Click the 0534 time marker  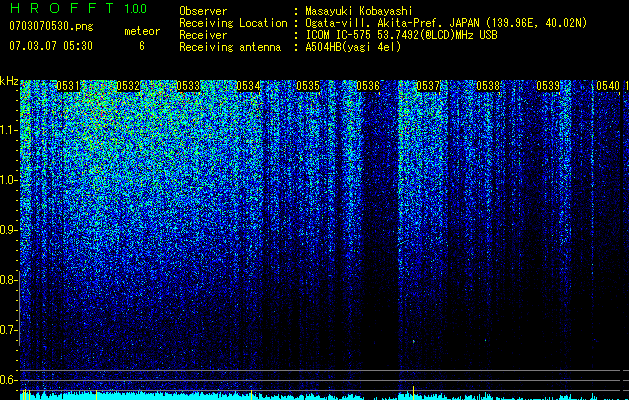coord(248,86)
